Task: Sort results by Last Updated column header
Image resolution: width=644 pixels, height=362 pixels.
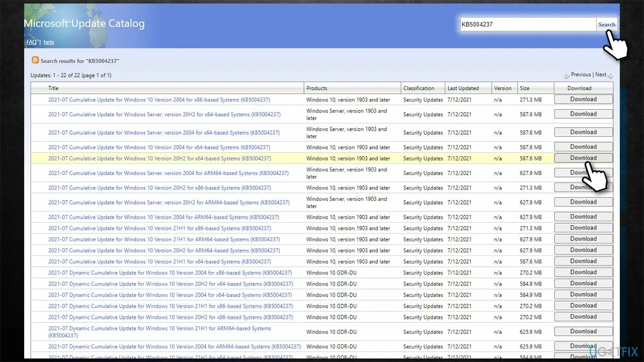Action: (x=463, y=88)
